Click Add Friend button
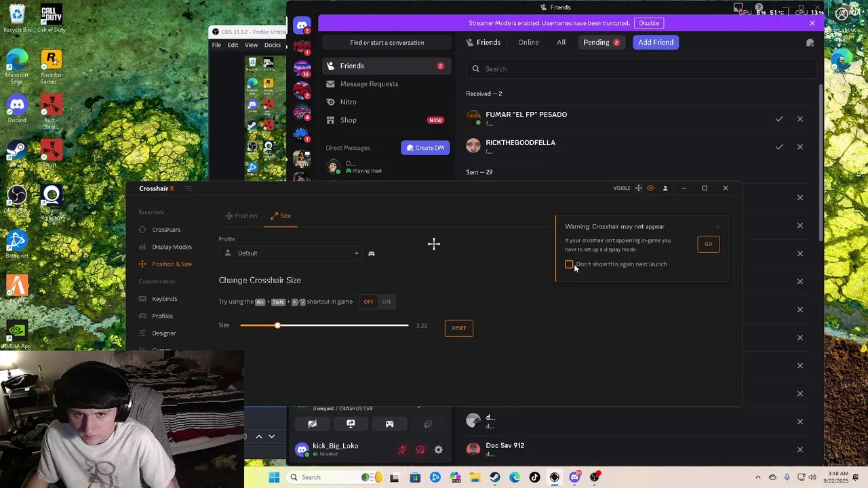 pyautogui.click(x=656, y=43)
